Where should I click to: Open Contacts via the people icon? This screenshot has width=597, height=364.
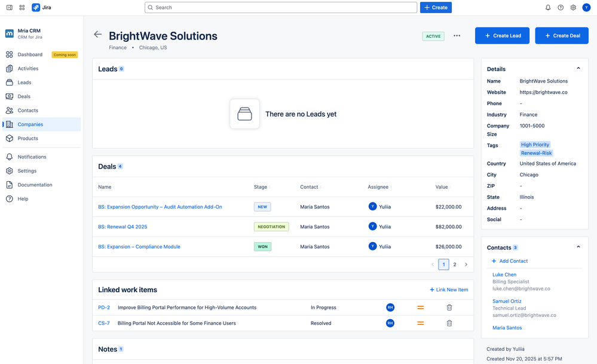click(9, 110)
